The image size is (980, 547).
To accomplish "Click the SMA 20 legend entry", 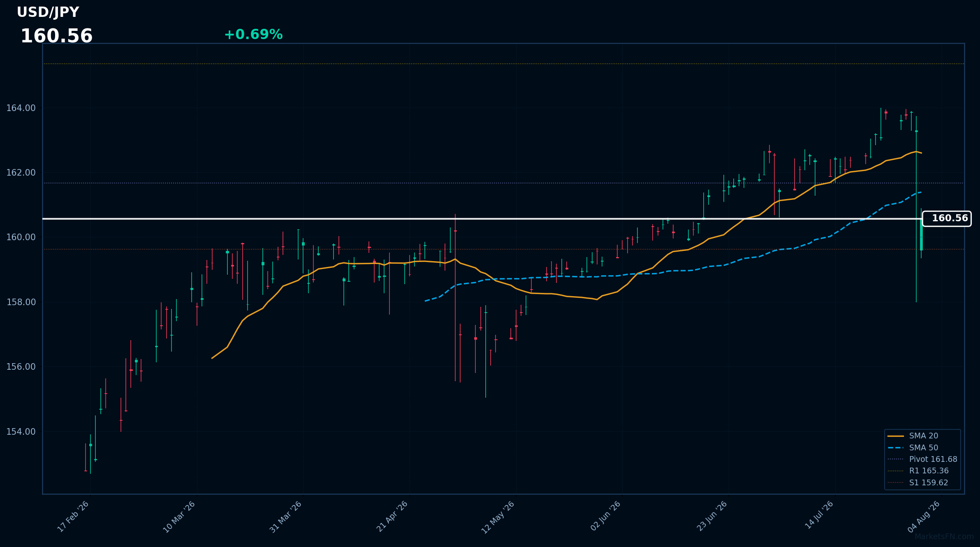I will point(913,436).
